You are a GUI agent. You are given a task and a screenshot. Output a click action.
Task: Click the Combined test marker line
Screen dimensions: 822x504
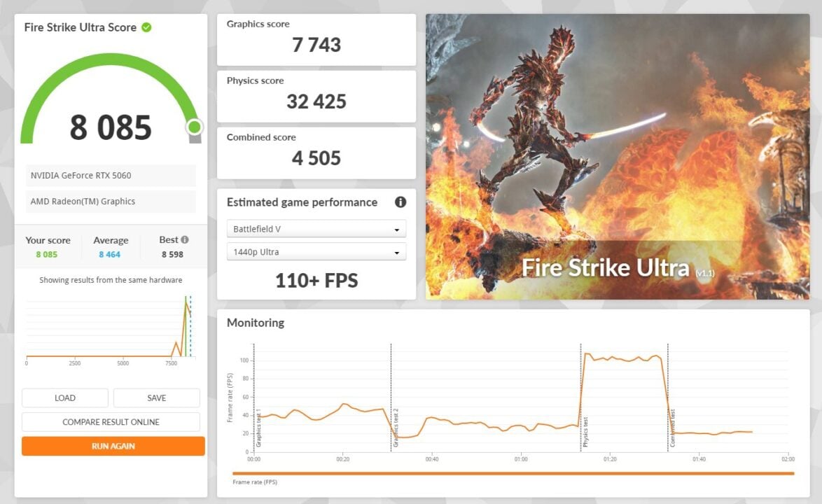point(668,397)
